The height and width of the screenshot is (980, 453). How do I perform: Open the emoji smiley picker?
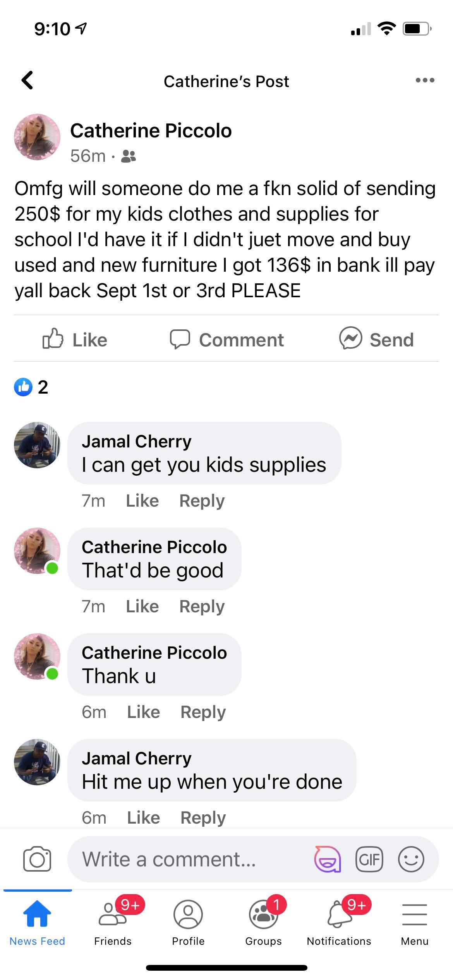pos(411,860)
